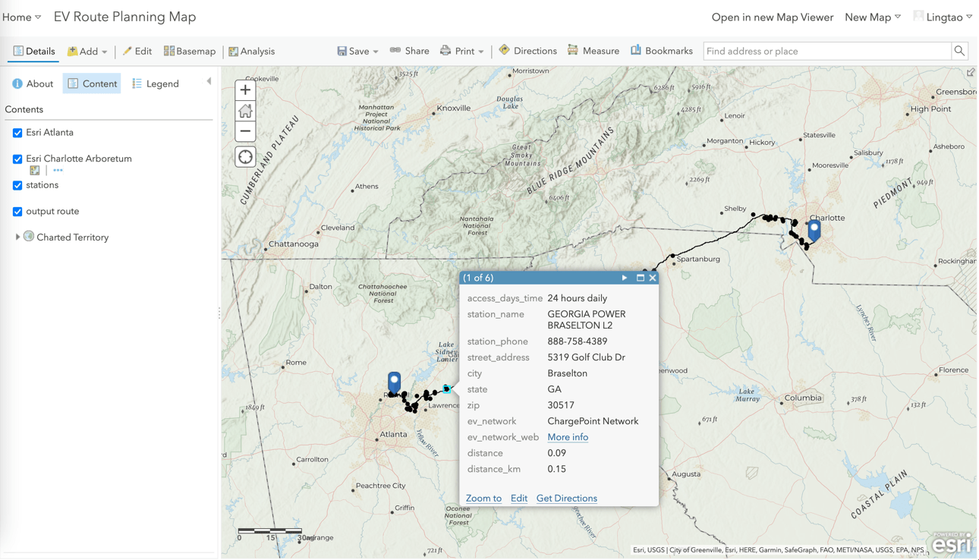
Task: Zoom out the map with minus button
Action: coord(245,131)
